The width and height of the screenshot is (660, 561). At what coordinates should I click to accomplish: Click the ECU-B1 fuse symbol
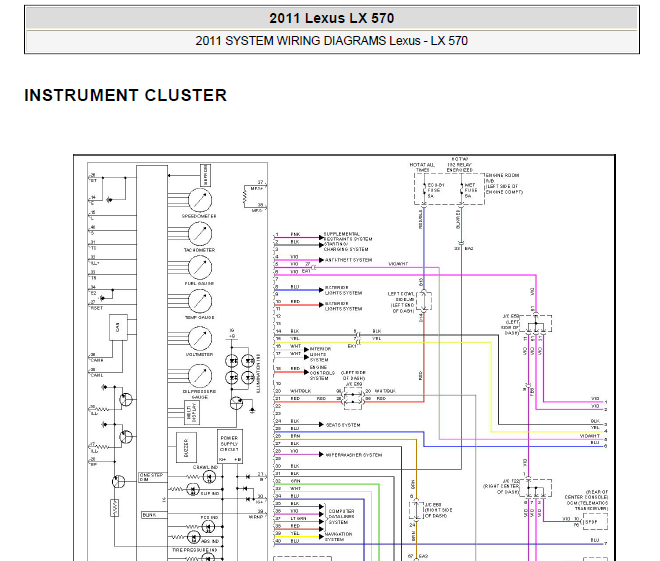(424, 190)
